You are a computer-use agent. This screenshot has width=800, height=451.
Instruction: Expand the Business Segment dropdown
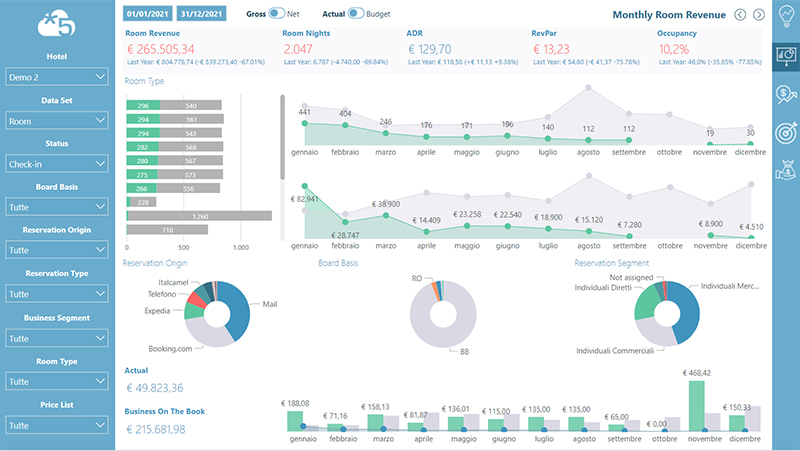(57, 338)
